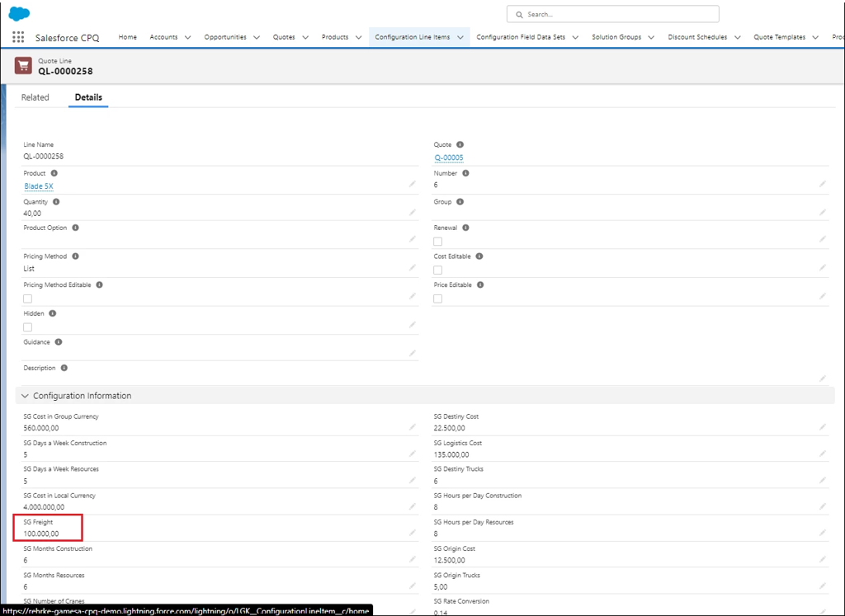This screenshot has width=845, height=616.
Task: Edit the Pricing Method pencil icon
Action: click(413, 268)
